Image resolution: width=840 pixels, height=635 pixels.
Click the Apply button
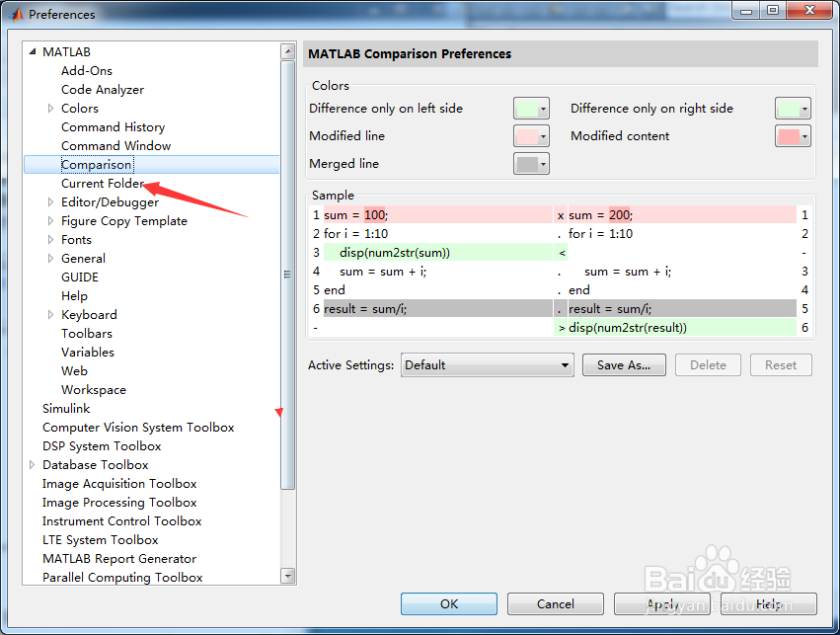(x=662, y=604)
